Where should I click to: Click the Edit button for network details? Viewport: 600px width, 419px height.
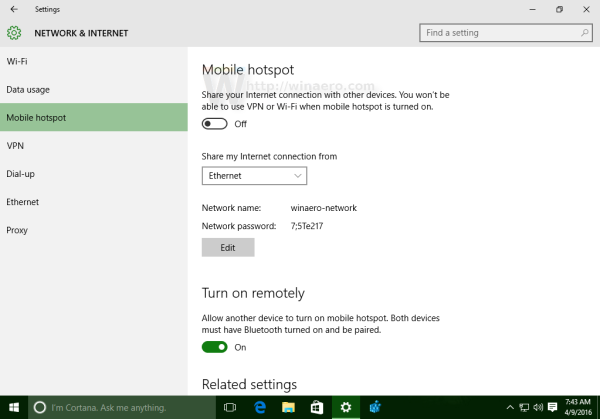tap(228, 248)
